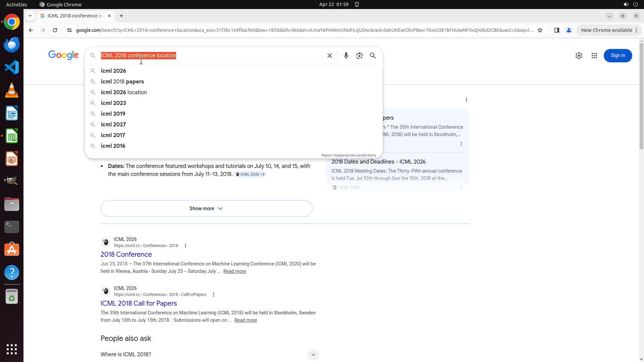
Task: Click the voice search microphone icon
Action: (346, 56)
